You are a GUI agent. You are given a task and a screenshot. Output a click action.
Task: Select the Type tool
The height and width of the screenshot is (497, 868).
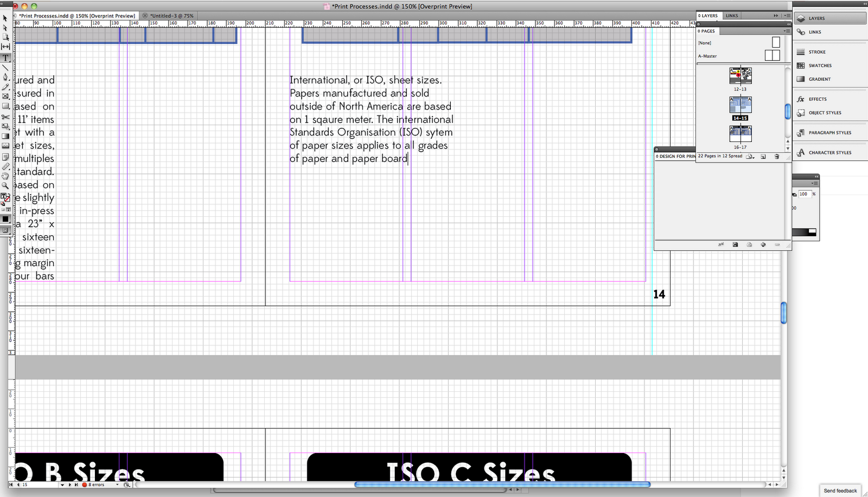coord(5,58)
